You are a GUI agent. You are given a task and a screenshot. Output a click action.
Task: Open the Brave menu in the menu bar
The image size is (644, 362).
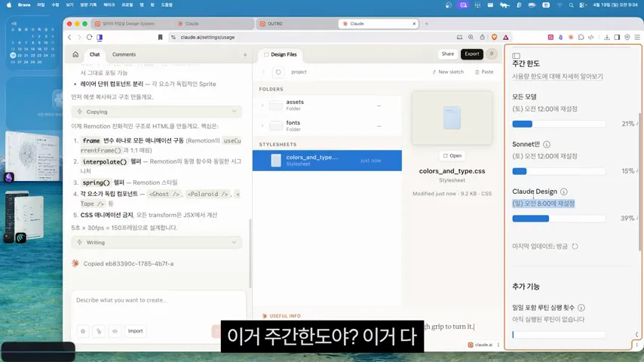24,5
